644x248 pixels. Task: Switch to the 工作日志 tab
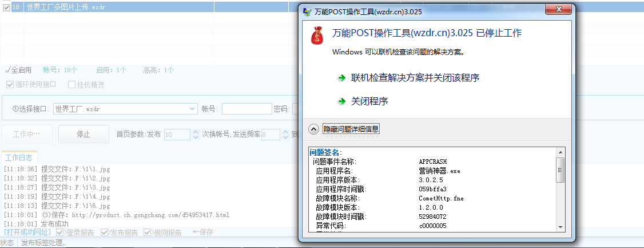[x=18, y=158]
